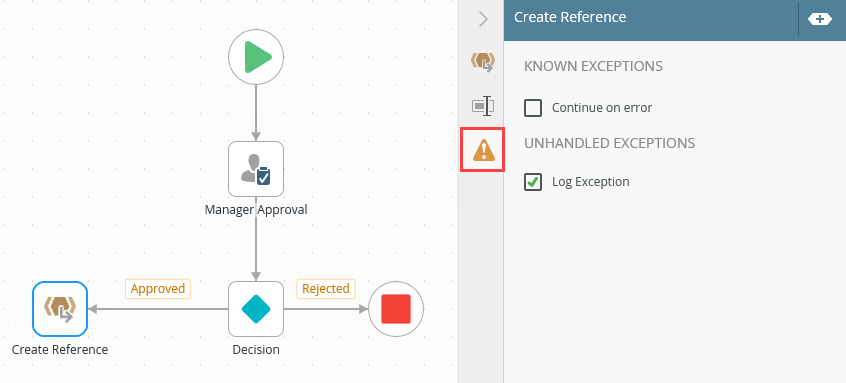Click the Manager Approval label text
The width and height of the screenshot is (846, 383).
point(256,209)
